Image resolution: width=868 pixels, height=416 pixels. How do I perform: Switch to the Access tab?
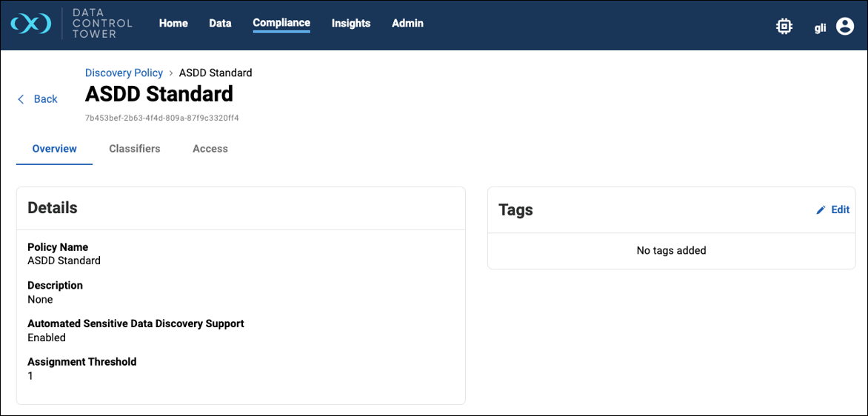pyautogui.click(x=210, y=149)
